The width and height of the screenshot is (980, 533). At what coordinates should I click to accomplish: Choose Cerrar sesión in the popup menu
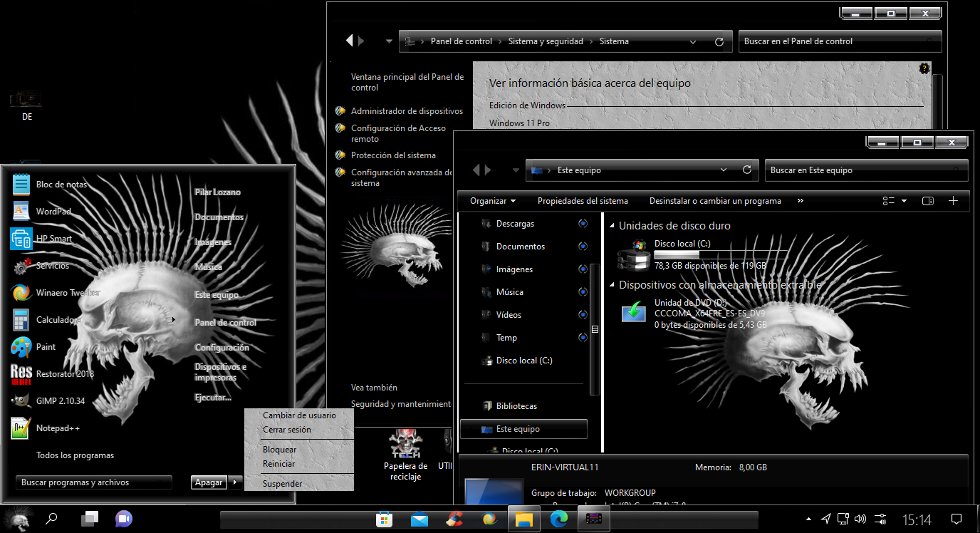(288, 430)
